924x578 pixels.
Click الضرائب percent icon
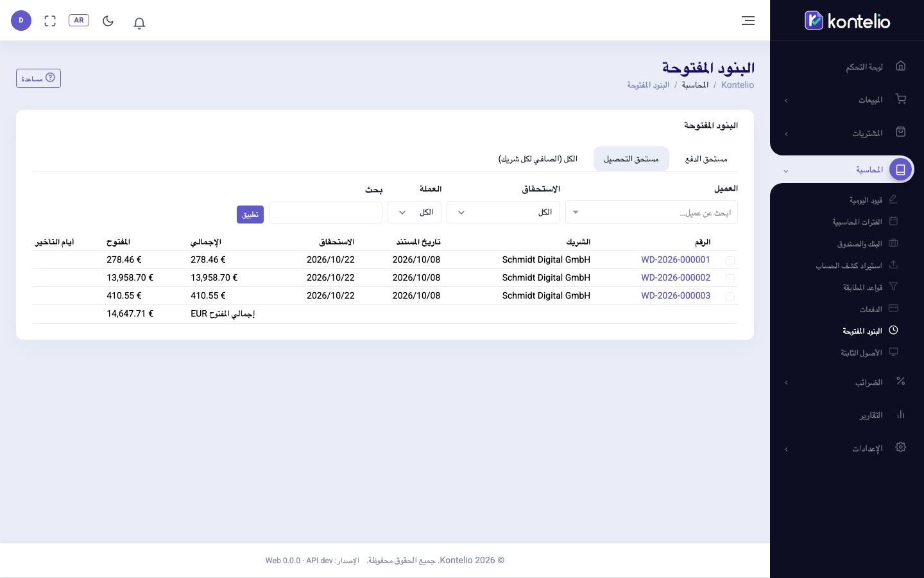click(901, 381)
